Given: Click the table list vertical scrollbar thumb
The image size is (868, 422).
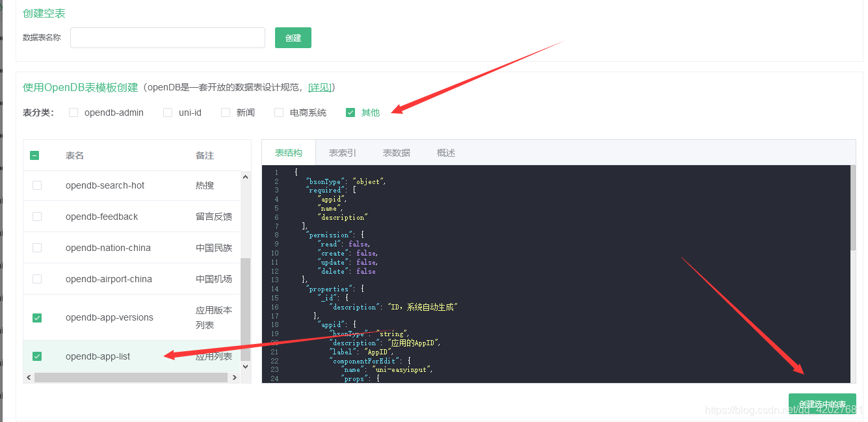Looking at the screenshot, I should (245, 310).
